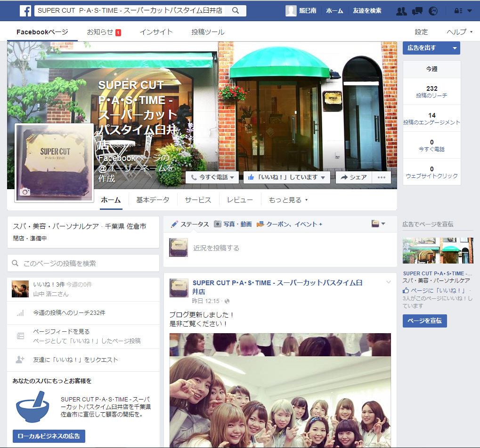Click the ページを宣伝 button
The width and height of the screenshot is (480, 448).
tap(424, 321)
